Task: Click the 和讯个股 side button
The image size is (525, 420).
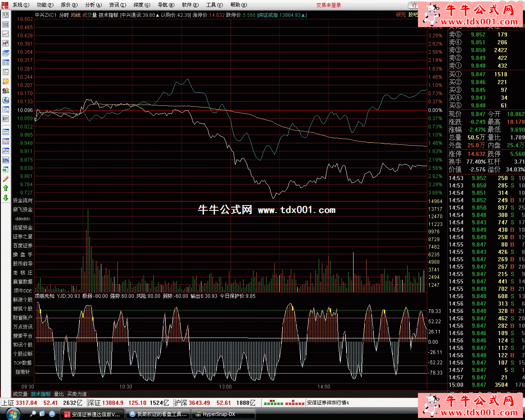Action: [23, 345]
